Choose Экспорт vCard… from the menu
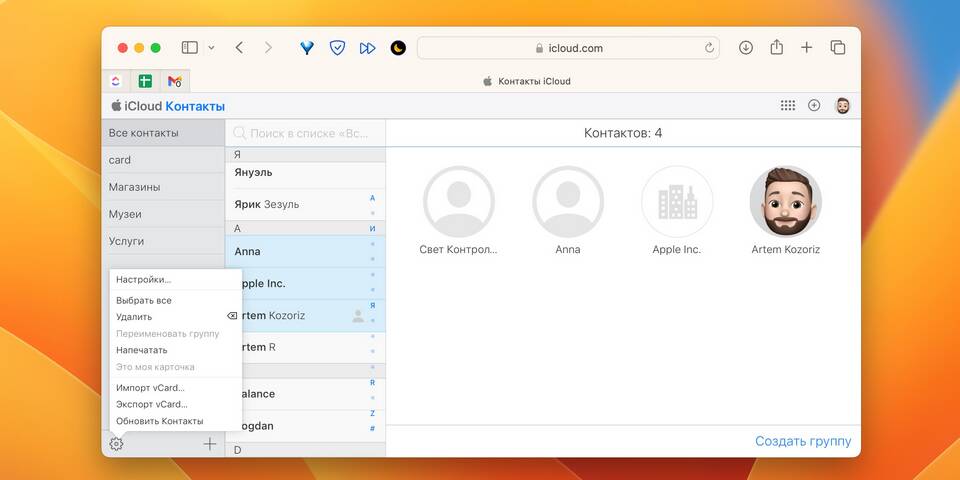The image size is (960, 480). [151, 404]
